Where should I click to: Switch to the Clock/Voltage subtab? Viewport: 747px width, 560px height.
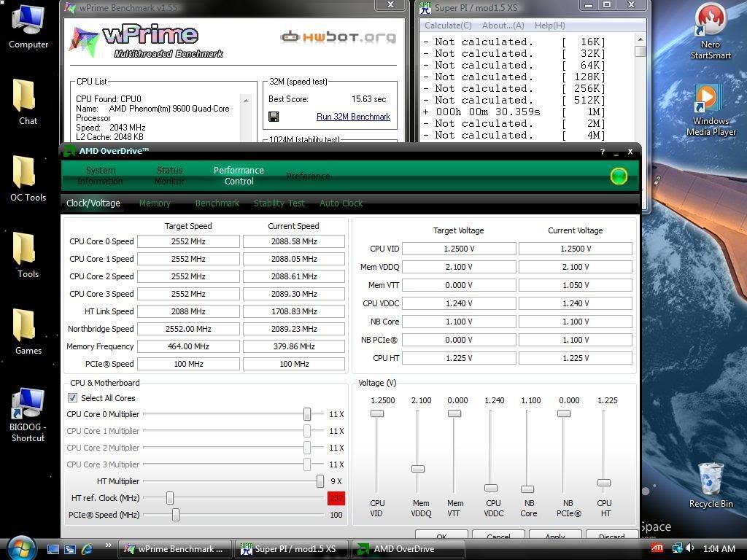(x=93, y=203)
